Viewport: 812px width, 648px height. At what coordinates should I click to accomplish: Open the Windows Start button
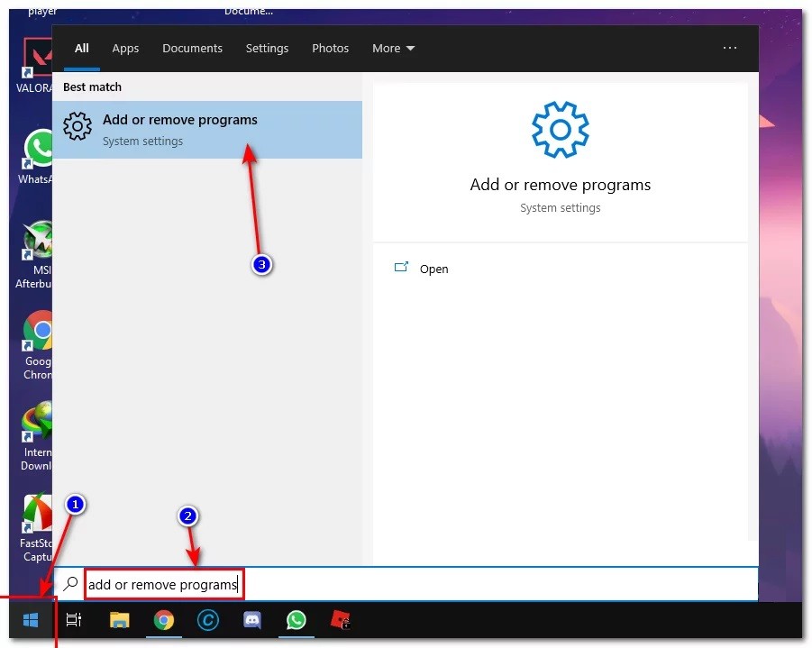[31, 619]
